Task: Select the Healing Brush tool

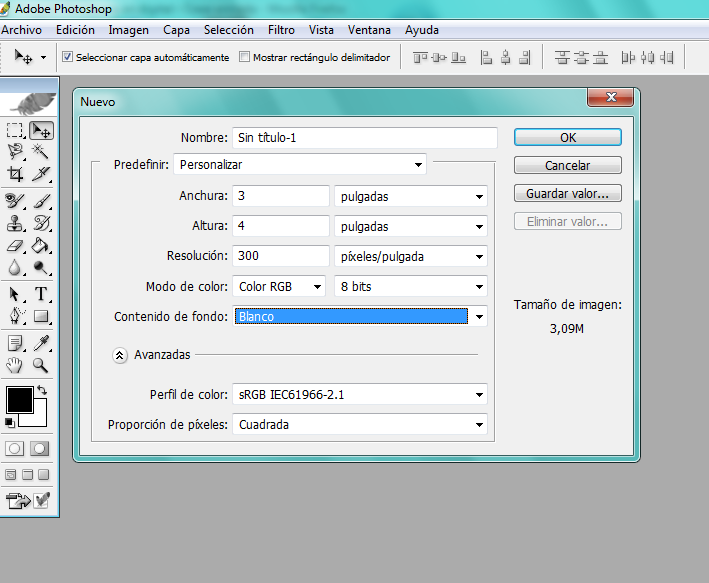Action: pos(15,201)
